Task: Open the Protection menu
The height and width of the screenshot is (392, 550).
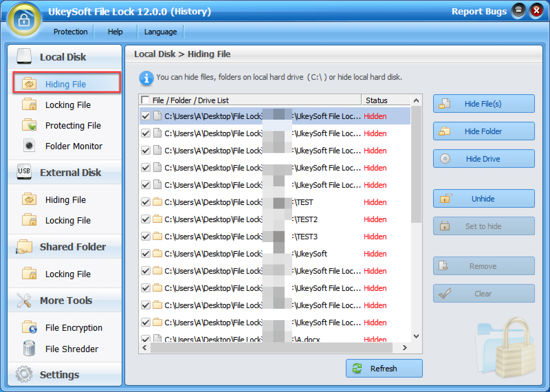Action: (70, 31)
